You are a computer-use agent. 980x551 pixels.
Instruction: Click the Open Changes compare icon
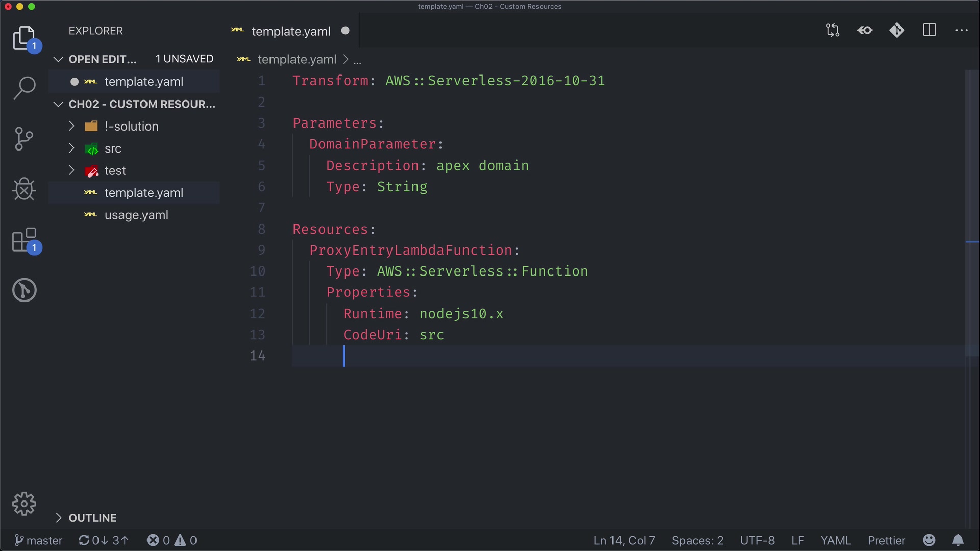tap(832, 31)
